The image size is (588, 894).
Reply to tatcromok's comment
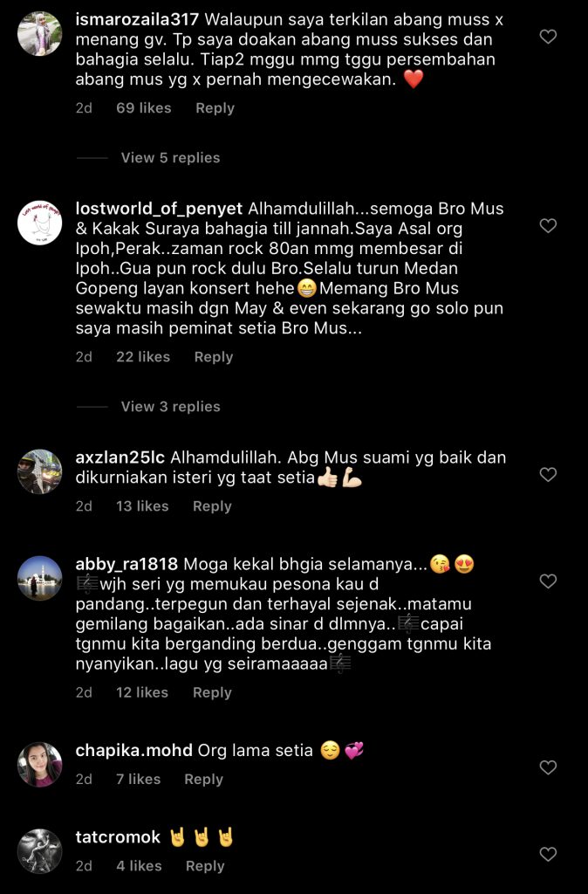pos(205,866)
